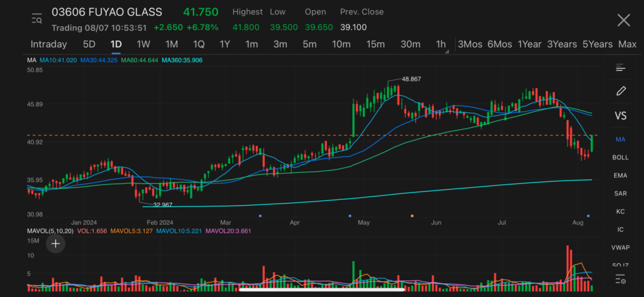Enable the SAR indicator
Image resolution: width=644 pixels, height=297 pixels.
tap(620, 193)
